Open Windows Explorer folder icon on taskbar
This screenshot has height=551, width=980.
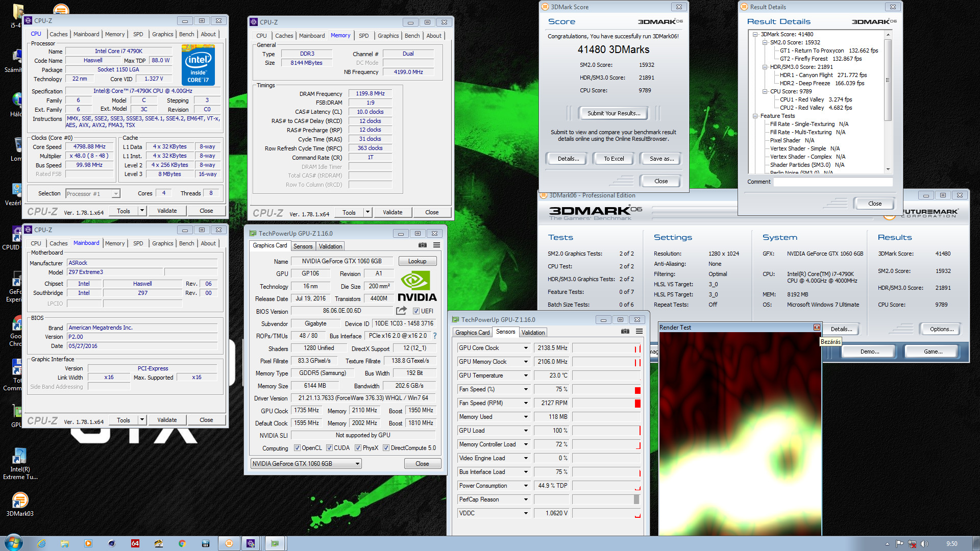[65, 543]
